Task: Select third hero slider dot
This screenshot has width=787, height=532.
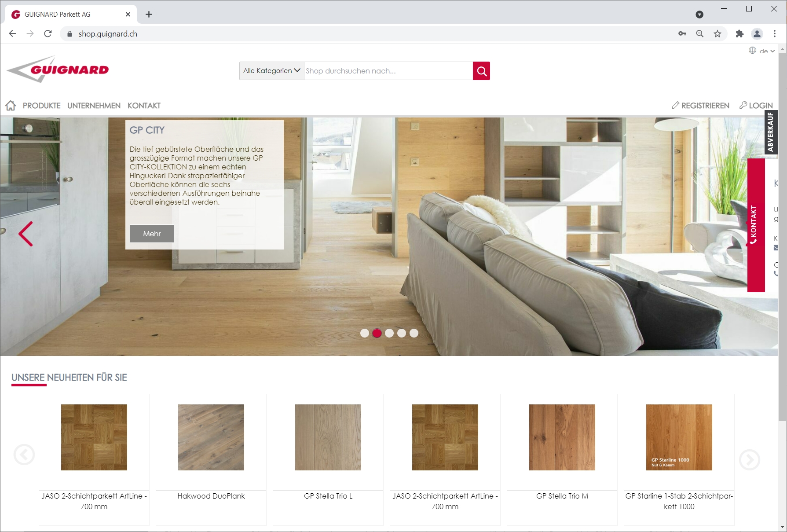Action: coord(389,333)
